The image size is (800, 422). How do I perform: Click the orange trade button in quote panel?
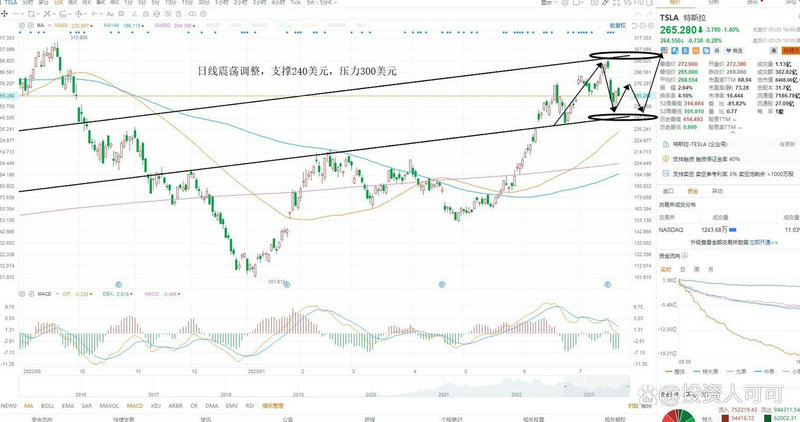tap(792, 51)
